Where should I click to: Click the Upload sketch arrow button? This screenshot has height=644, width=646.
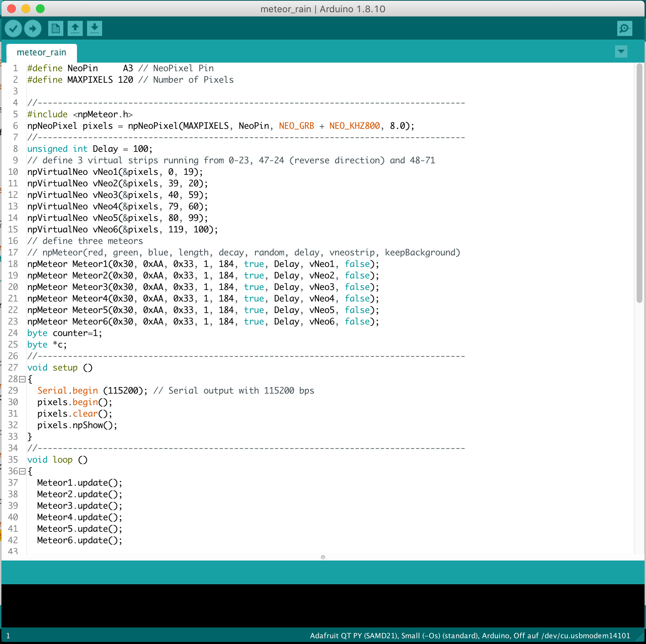click(x=33, y=28)
